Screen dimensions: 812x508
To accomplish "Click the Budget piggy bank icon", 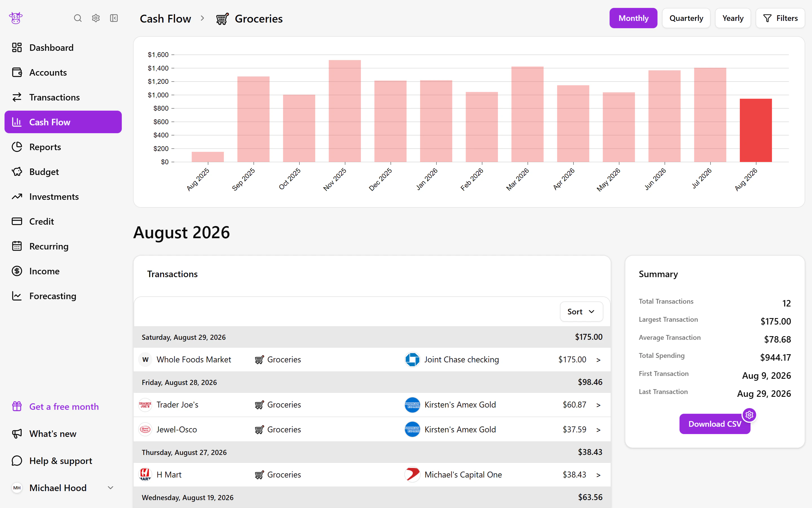I will pos(17,172).
